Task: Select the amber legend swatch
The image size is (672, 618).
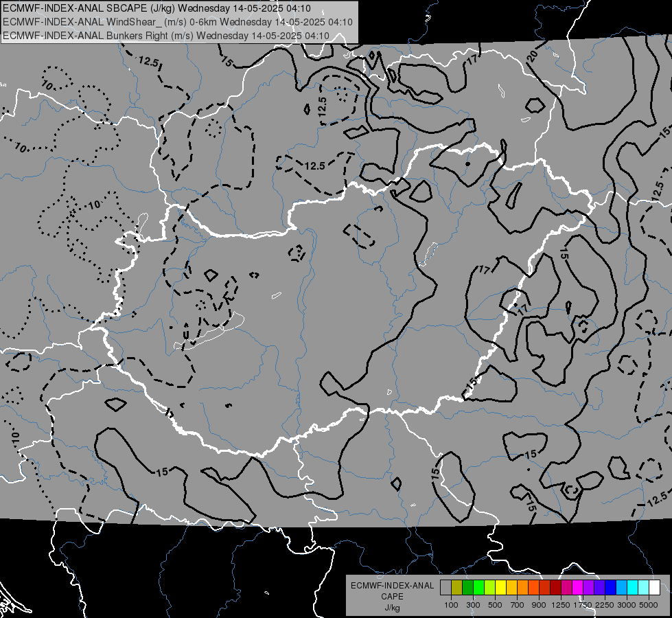Action: (x=511, y=588)
